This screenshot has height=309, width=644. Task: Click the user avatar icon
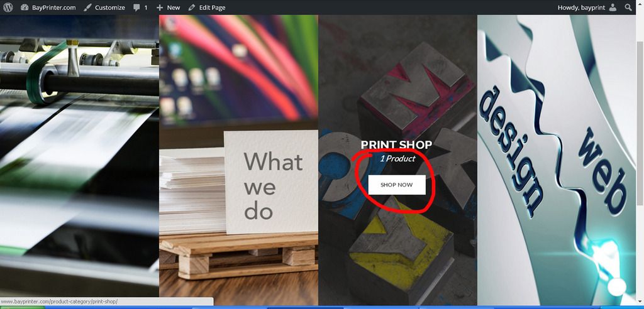pyautogui.click(x=613, y=8)
